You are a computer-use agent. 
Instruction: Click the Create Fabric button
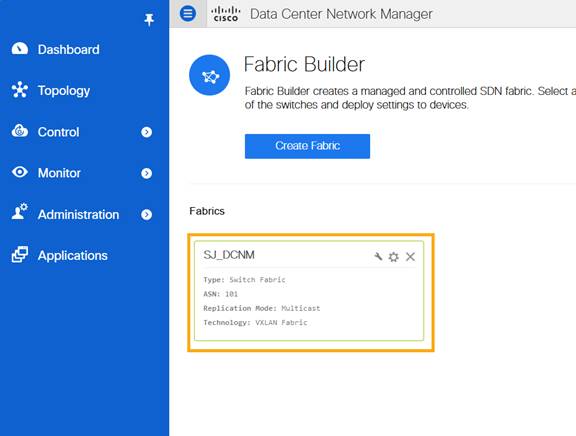click(307, 146)
